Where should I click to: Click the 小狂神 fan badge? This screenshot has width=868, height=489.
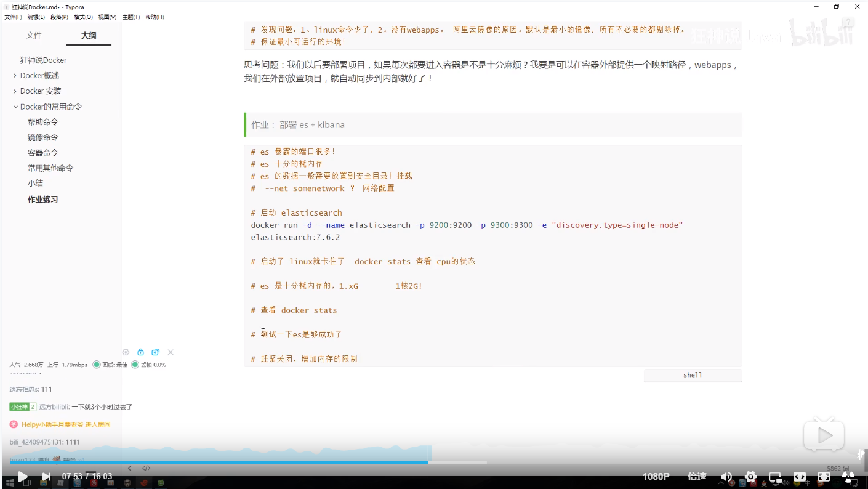click(x=23, y=406)
